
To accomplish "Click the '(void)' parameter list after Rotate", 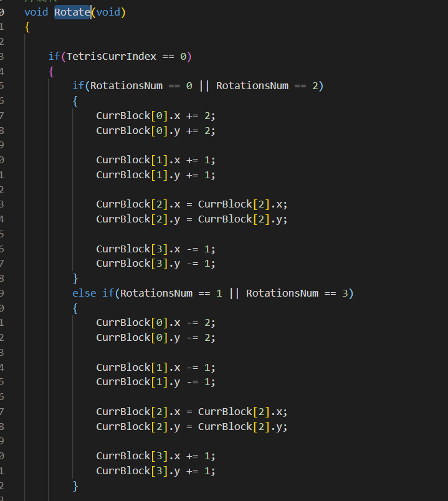I will click(108, 12).
